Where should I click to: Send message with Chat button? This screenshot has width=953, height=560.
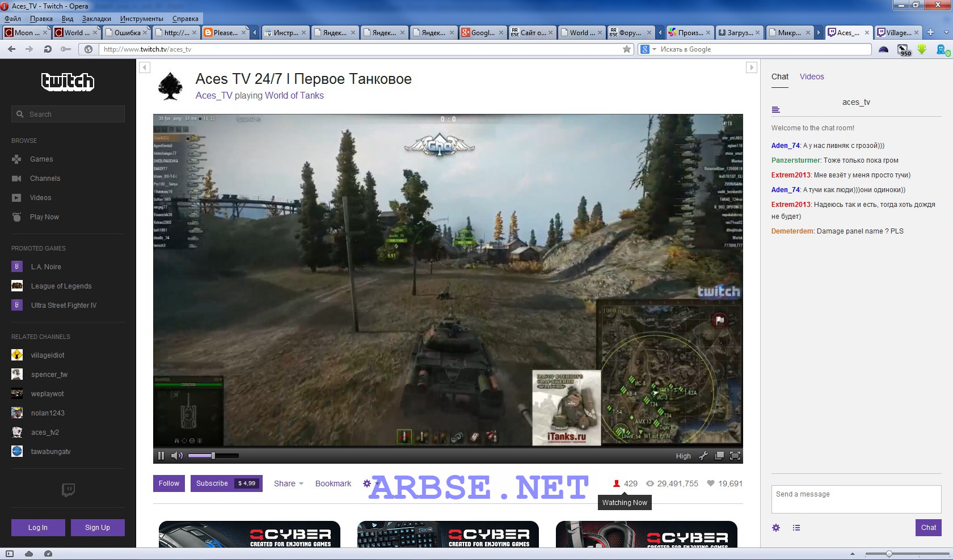coord(929,528)
